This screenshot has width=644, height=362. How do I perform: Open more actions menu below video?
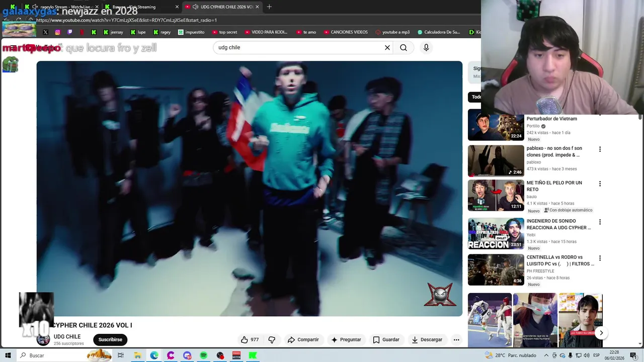[456, 340]
